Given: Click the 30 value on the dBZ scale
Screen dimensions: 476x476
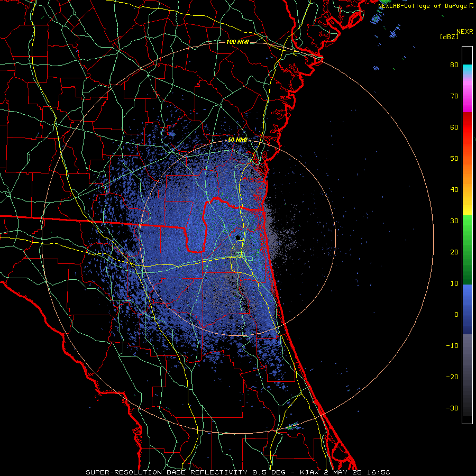Looking at the screenshot, I should (454, 221).
